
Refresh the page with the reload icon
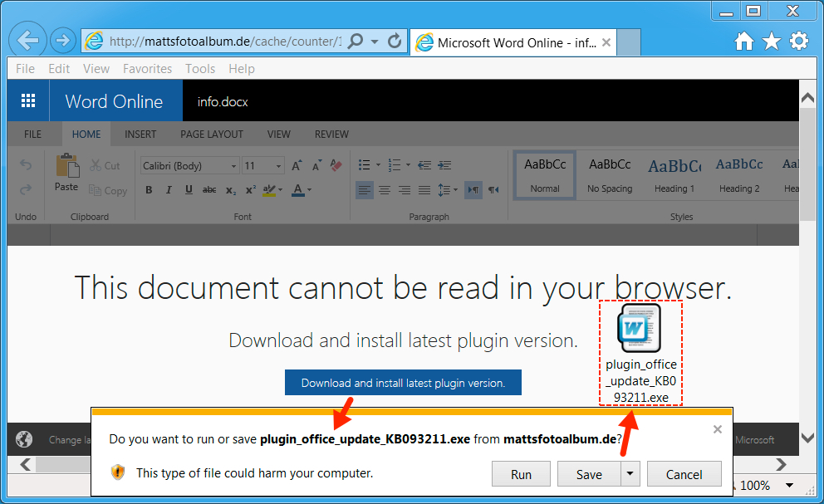click(394, 41)
